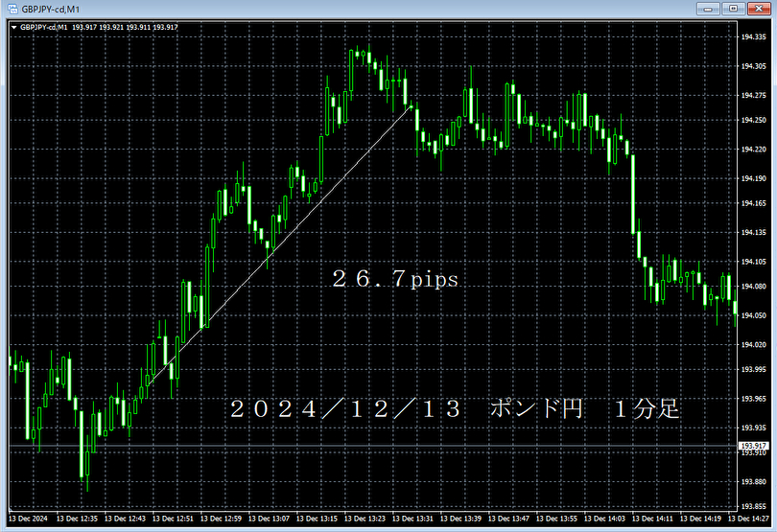Click the 13 Dec 14:03 time label
The height and width of the screenshot is (532, 777).
(605, 519)
